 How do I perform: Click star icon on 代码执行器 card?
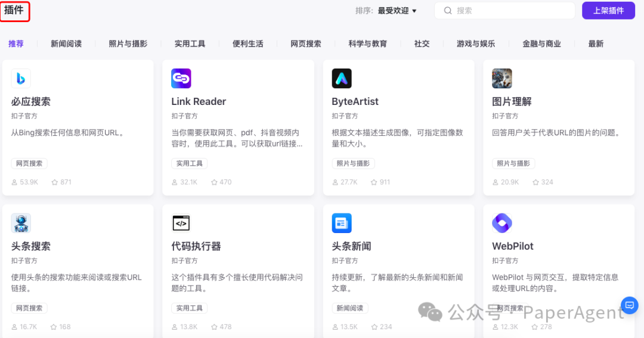tap(214, 327)
